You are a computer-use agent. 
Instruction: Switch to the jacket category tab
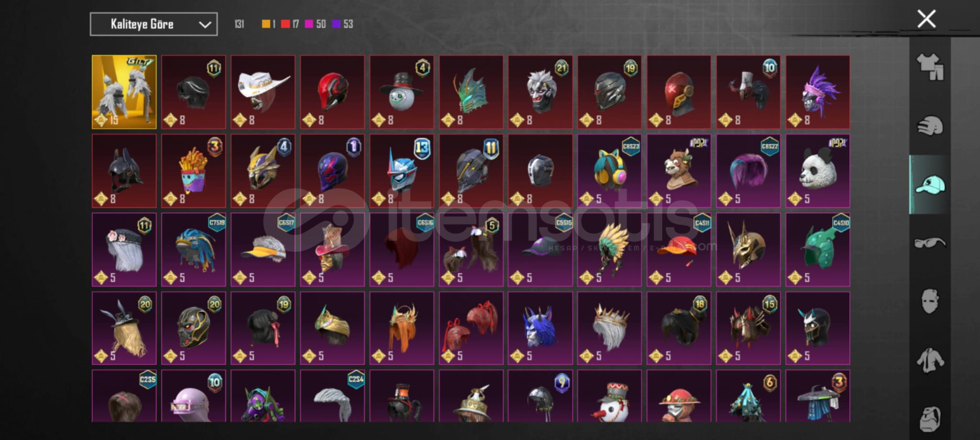(930, 360)
